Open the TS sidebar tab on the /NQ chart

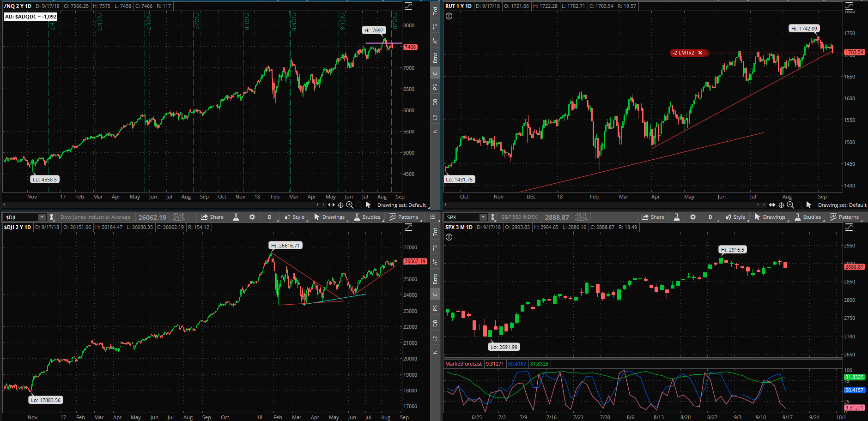[435, 27]
